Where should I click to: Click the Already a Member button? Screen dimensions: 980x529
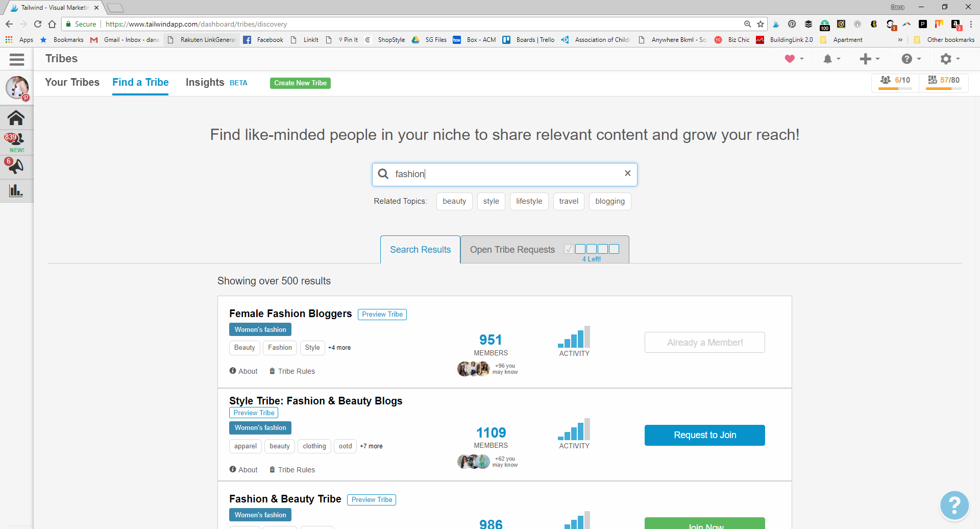click(705, 343)
